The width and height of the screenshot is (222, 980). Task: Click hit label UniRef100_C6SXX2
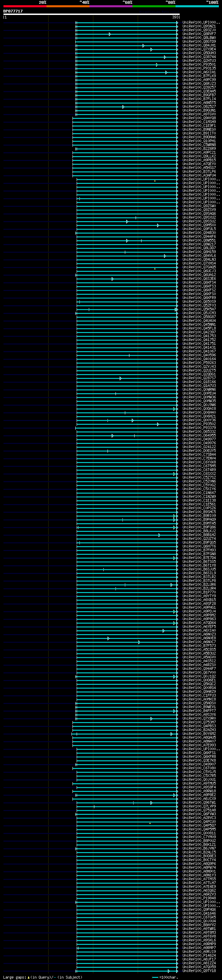pos(199,474)
